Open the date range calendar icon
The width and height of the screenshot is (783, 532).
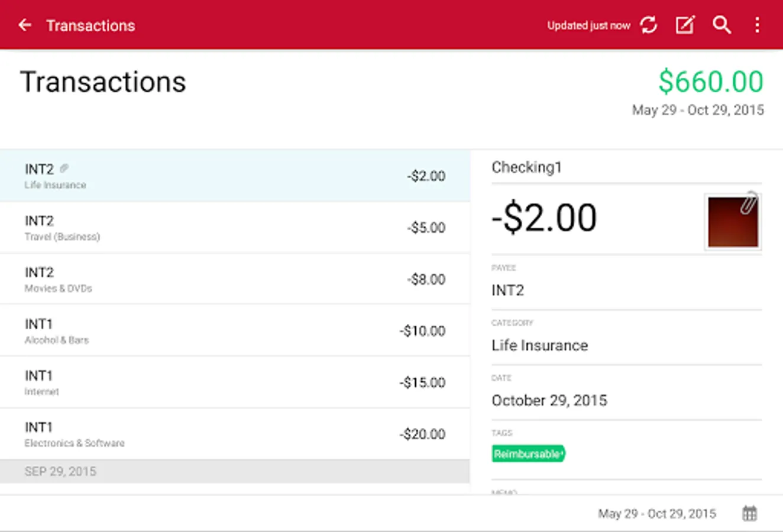click(x=749, y=513)
